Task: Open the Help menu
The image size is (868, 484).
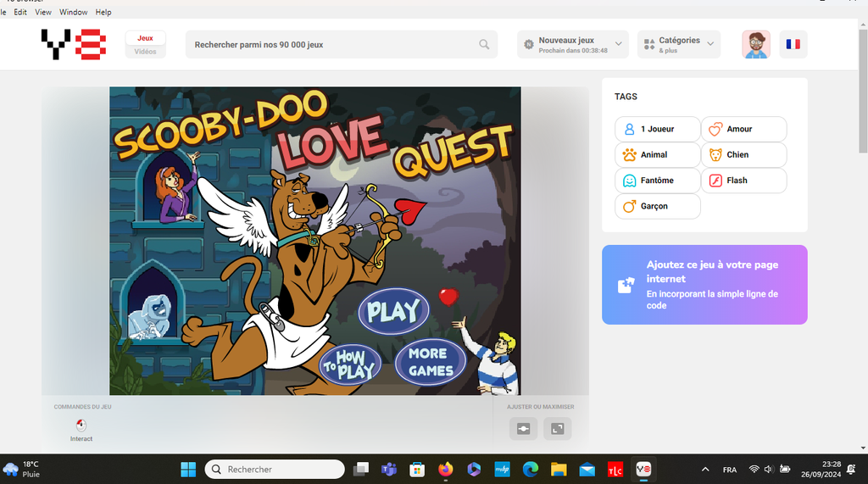Action: [103, 13]
